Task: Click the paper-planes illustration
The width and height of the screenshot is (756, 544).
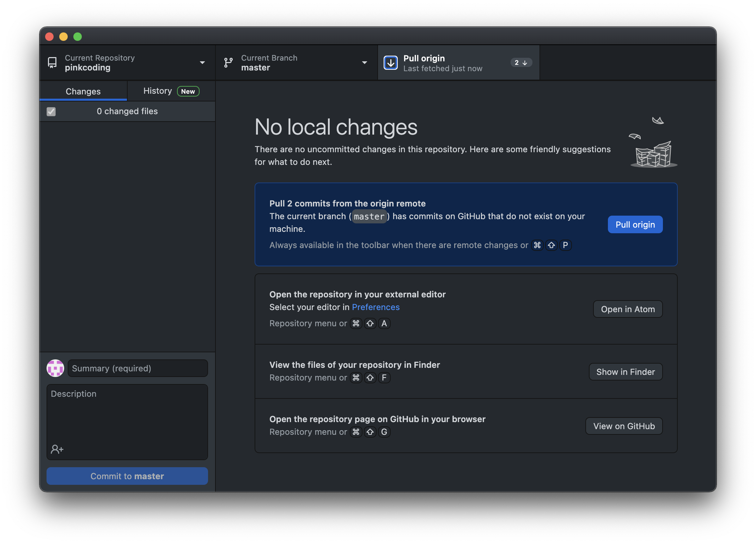Action: pos(653,142)
